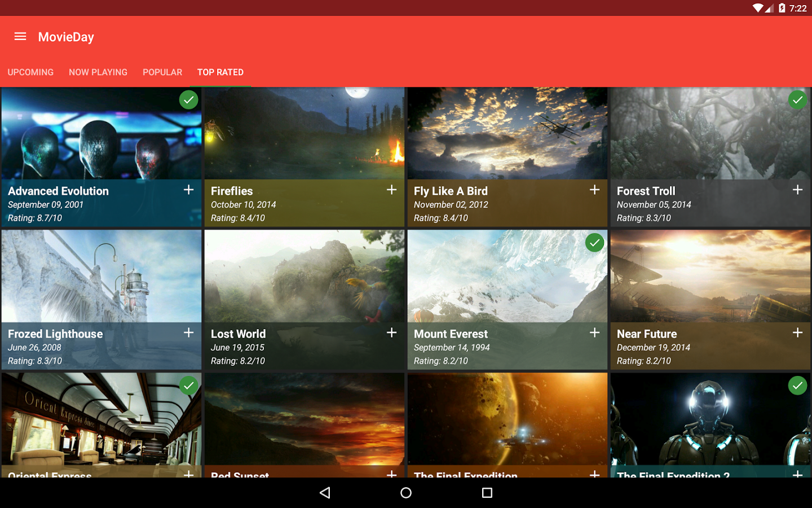Click the Forest Troll title text
This screenshot has width=812, height=508.
[646, 191]
